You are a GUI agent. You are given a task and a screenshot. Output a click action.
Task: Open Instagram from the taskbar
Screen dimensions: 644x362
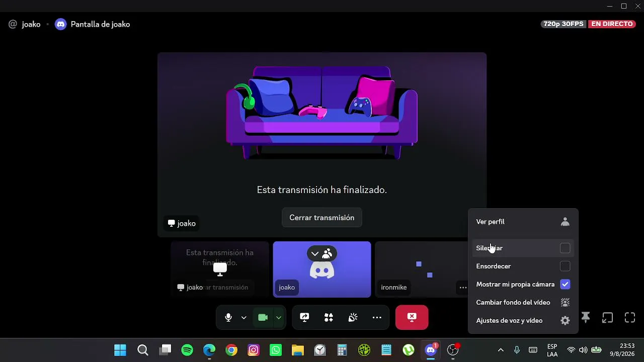pos(254,350)
